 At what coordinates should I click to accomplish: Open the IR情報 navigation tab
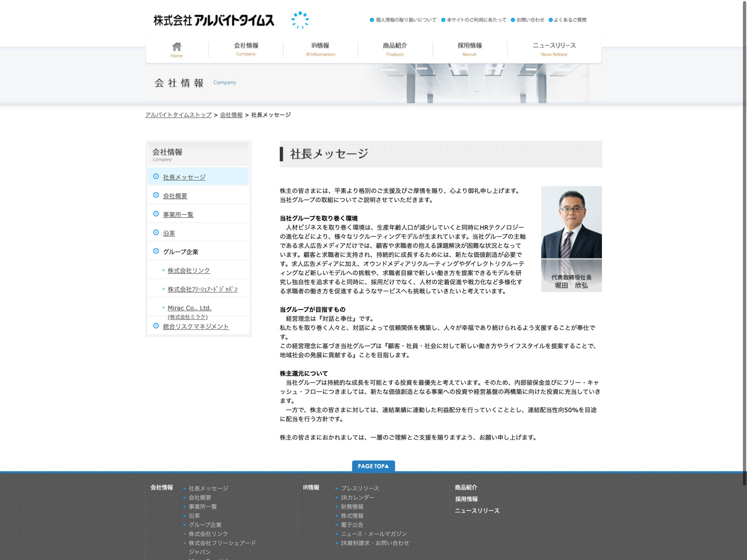320,49
